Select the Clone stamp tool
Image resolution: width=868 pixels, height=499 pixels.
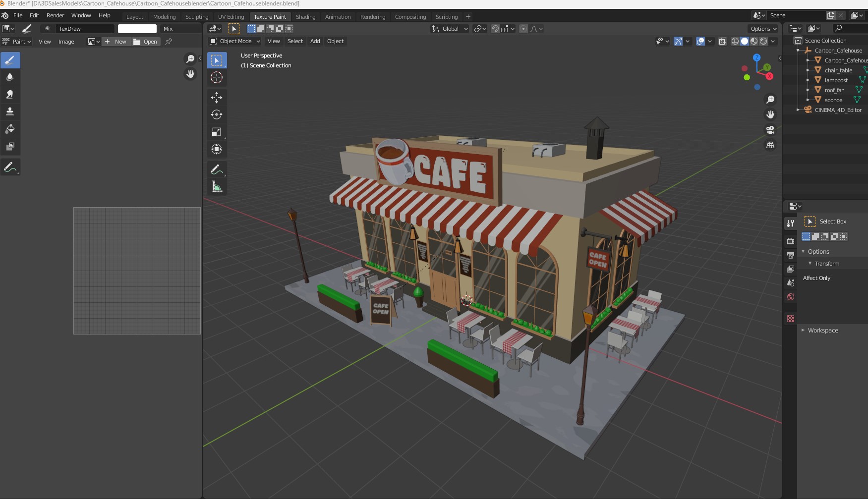click(10, 112)
